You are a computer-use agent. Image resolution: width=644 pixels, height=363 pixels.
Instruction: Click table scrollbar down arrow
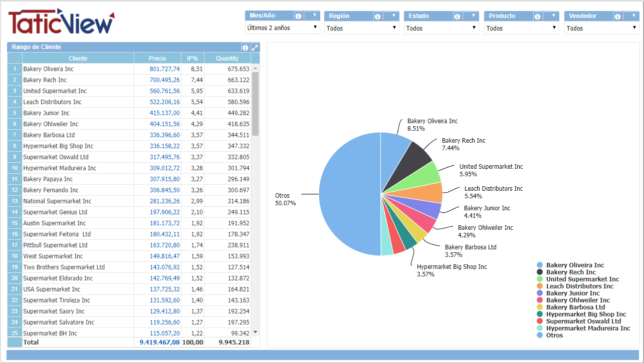(x=255, y=332)
